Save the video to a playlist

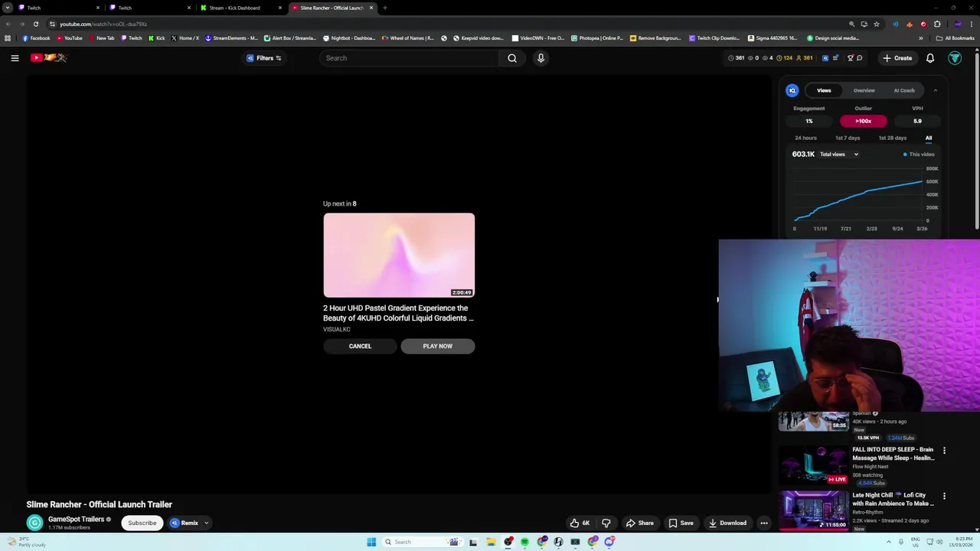click(x=681, y=523)
